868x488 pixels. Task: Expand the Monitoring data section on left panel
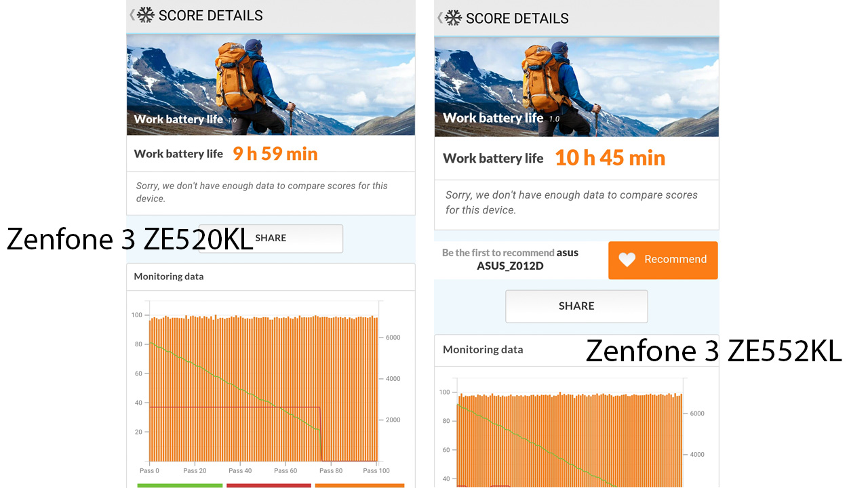tap(168, 277)
